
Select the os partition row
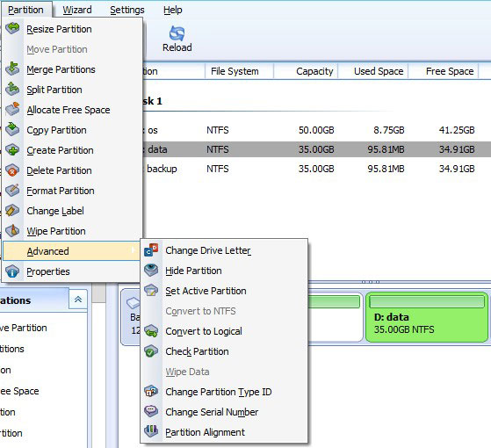pos(316,130)
